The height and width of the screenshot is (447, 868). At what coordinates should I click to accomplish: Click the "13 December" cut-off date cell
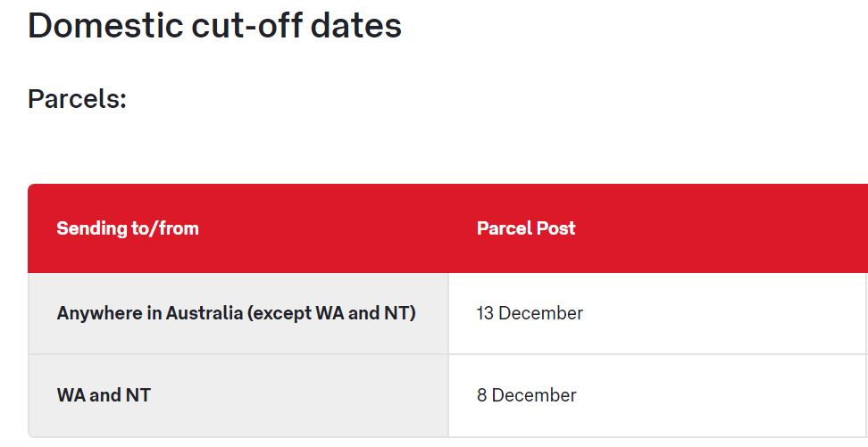530,314
